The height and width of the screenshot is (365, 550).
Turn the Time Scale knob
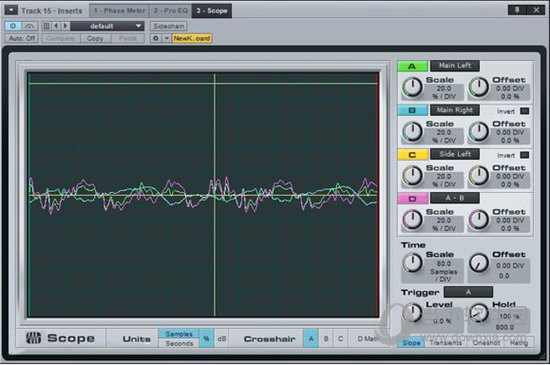412,263
